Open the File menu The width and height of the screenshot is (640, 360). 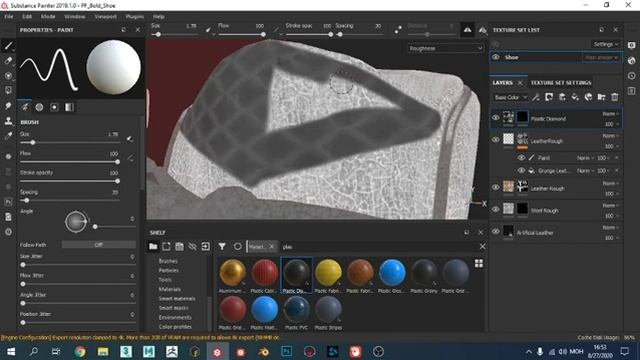(9, 17)
